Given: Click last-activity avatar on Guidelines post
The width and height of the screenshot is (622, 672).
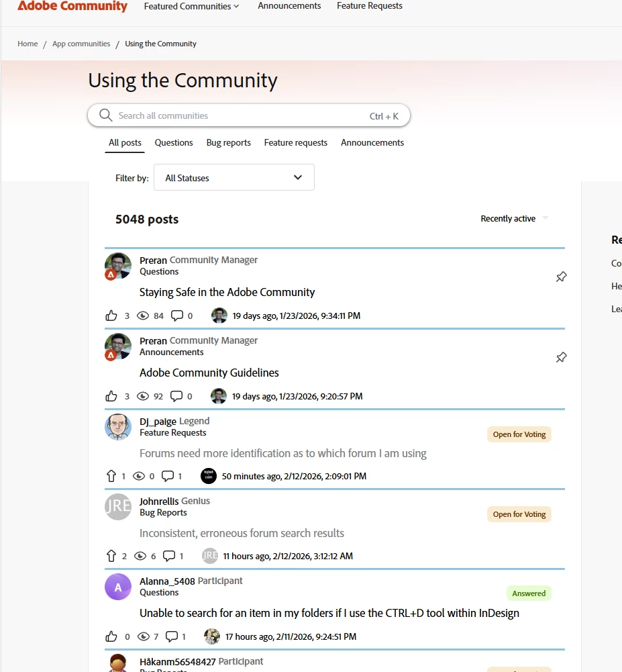Looking at the screenshot, I should tap(219, 396).
